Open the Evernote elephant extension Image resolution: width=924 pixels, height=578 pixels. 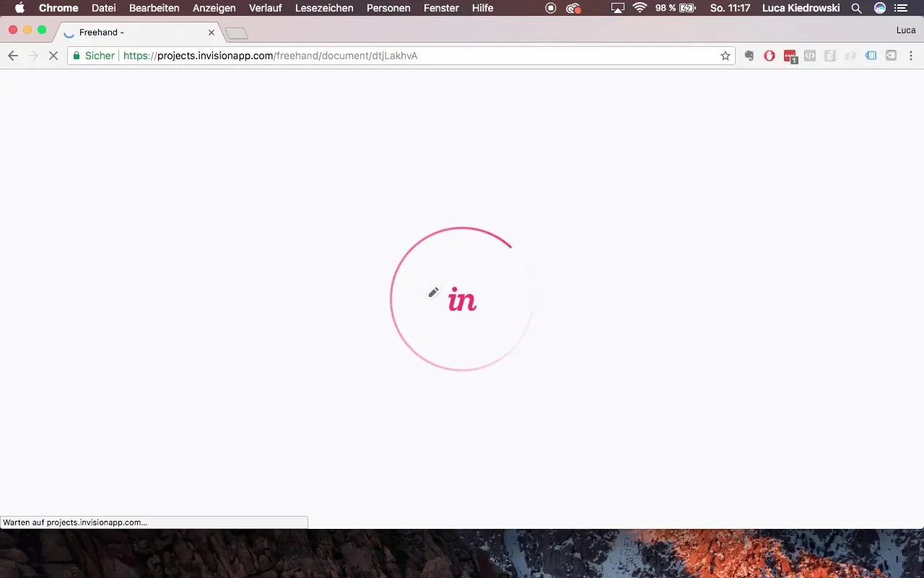pyautogui.click(x=749, y=56)
